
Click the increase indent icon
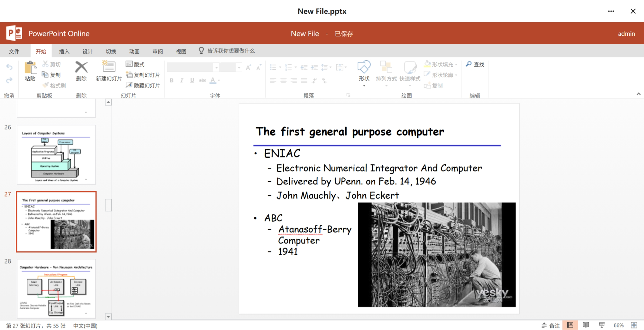[x=314, y=67]
